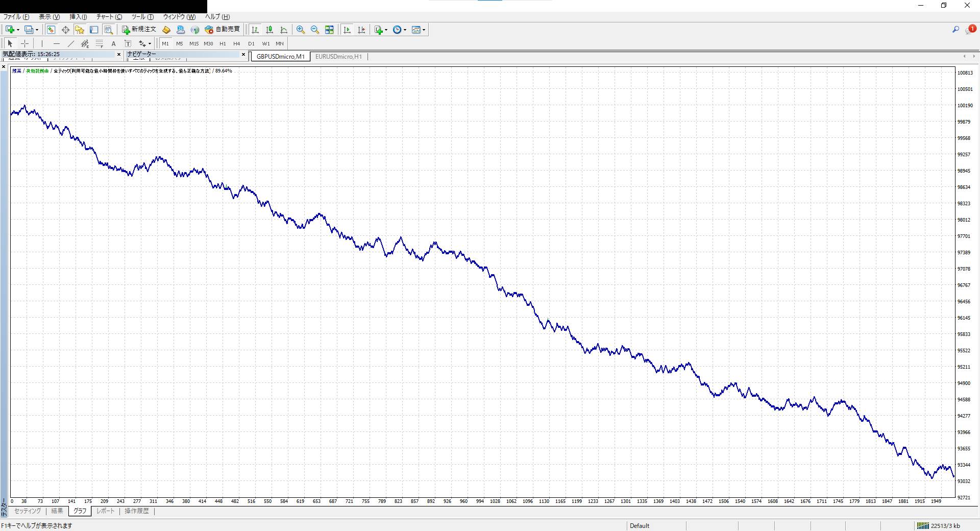Select the bar chart display icon
Image resolution: width=980 pixels, height=531 pixels.
tap(255, 30)
